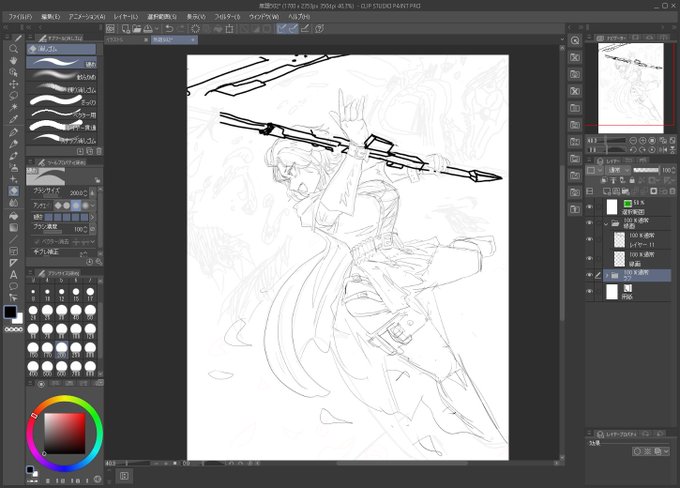Open the 編集(E) menu
This screenshot has height=488, width=680.
(50, 16)
